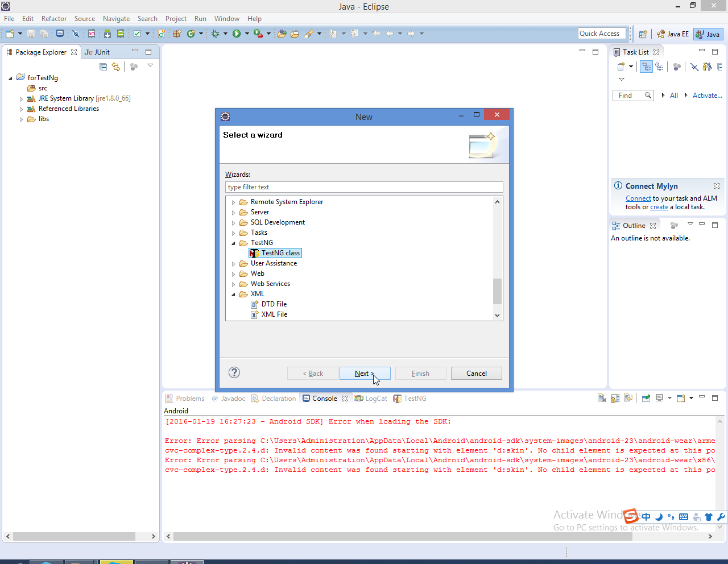
Task: Click the Connect link in Mylyn panel
Action: 638,198
